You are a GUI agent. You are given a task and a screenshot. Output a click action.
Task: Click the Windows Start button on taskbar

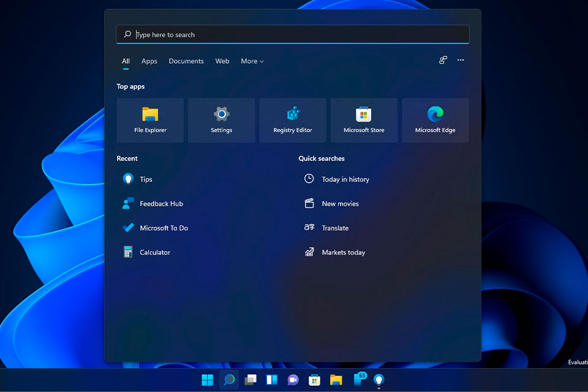(208, 380)
